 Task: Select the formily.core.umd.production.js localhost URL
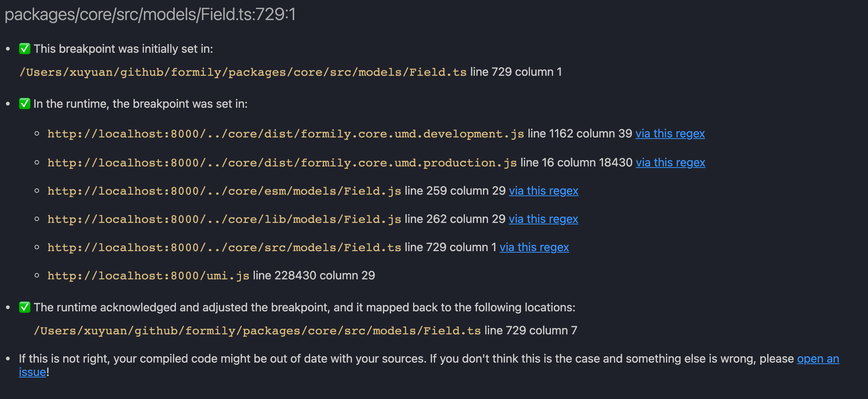pyautogui.click(x=282, y=163)
